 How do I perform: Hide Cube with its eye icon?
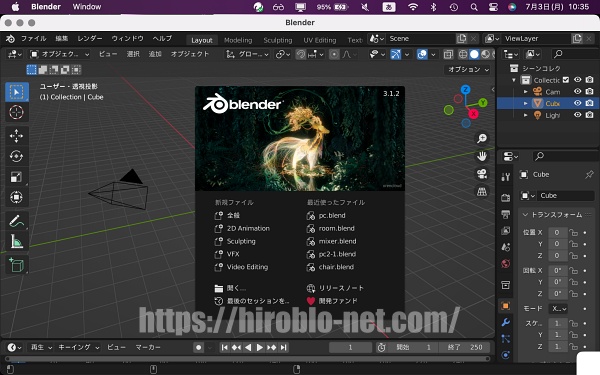(577, 103)
